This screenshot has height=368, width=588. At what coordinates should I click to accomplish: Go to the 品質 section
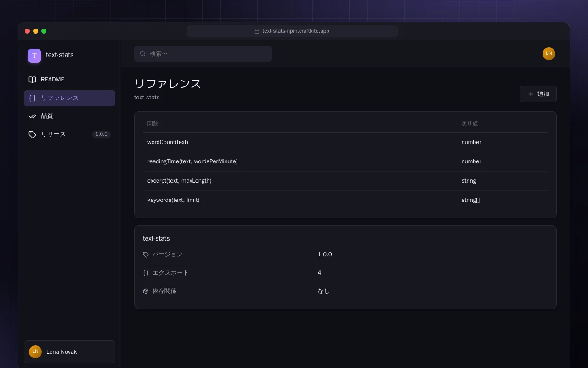coord(69,116)
